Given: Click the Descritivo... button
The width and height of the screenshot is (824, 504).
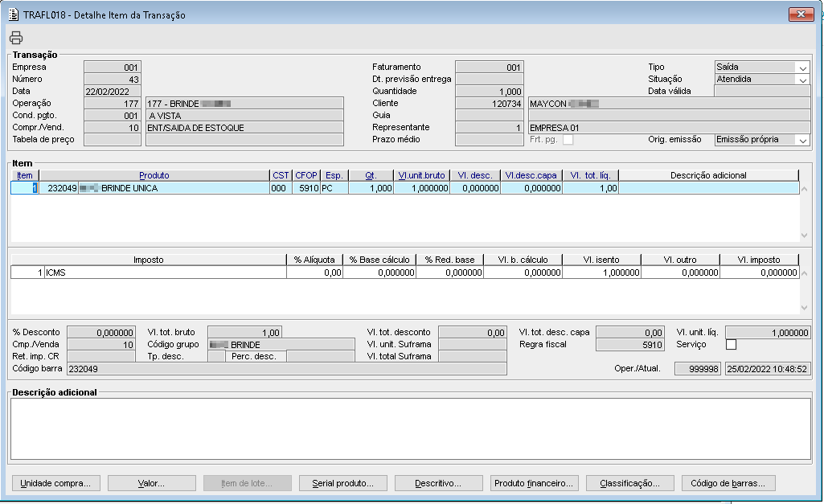Looking at the screenshot, I should click(x=438, y=483).
